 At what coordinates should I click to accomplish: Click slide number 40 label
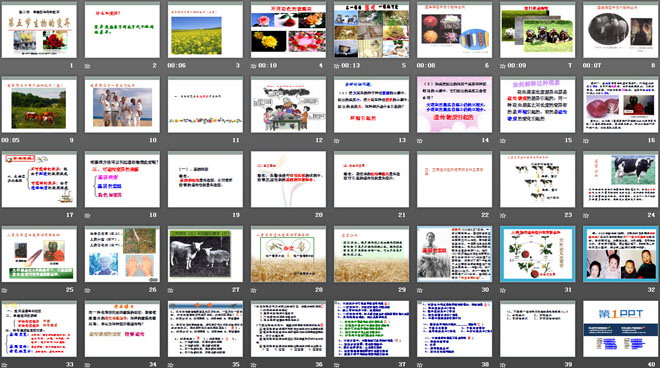point(651,365)
